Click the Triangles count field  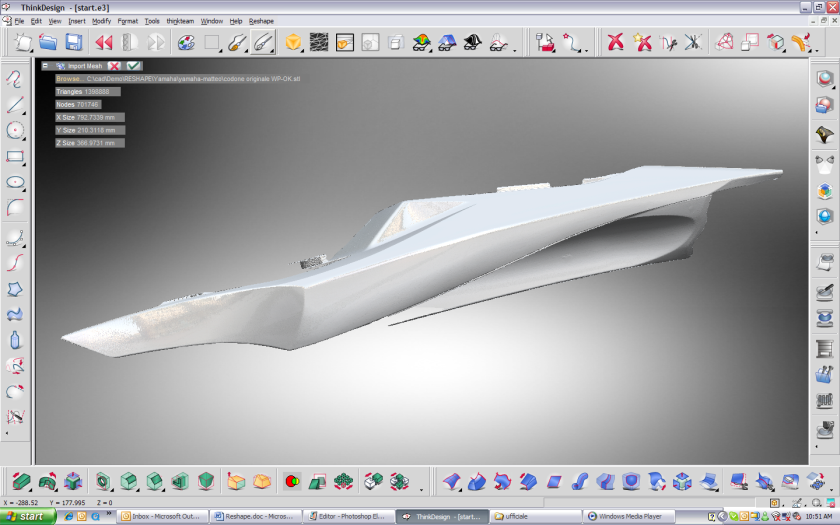pyautogui.click(x=88, y=91)
